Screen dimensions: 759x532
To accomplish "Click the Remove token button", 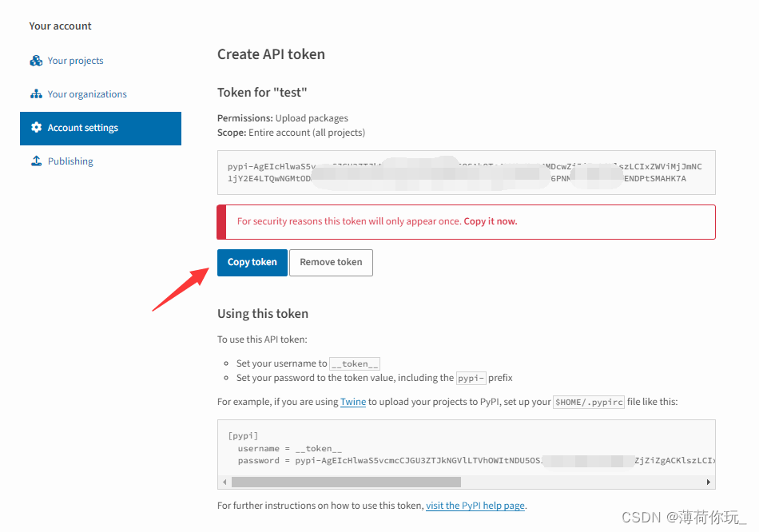I will tap(331, 262).
